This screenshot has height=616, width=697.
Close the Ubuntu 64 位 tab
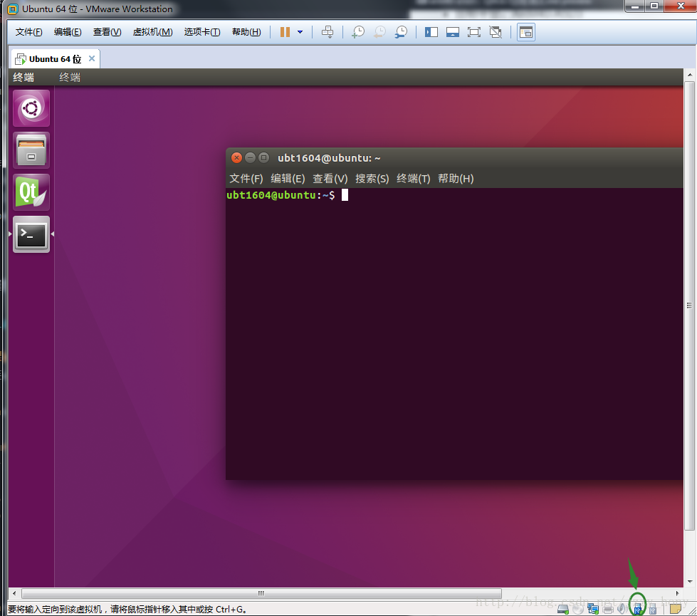click(x=92, y=58)
